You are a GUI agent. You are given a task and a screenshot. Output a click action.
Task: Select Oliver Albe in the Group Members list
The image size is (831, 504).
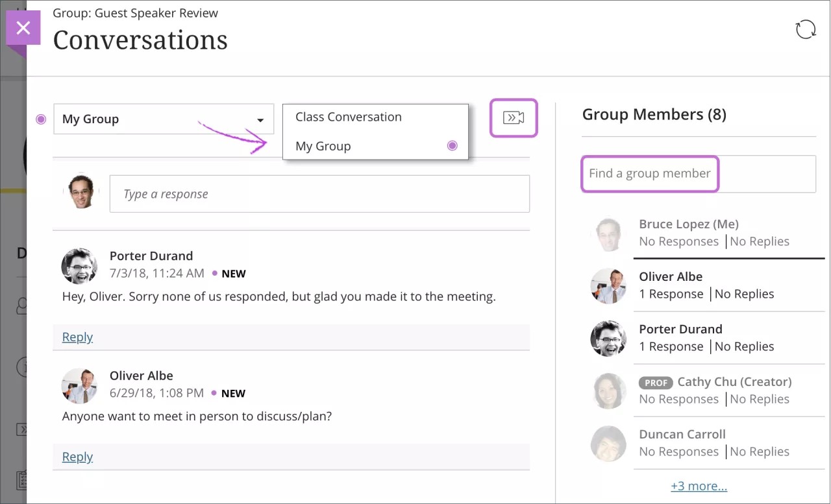click(x=671, y=276)
